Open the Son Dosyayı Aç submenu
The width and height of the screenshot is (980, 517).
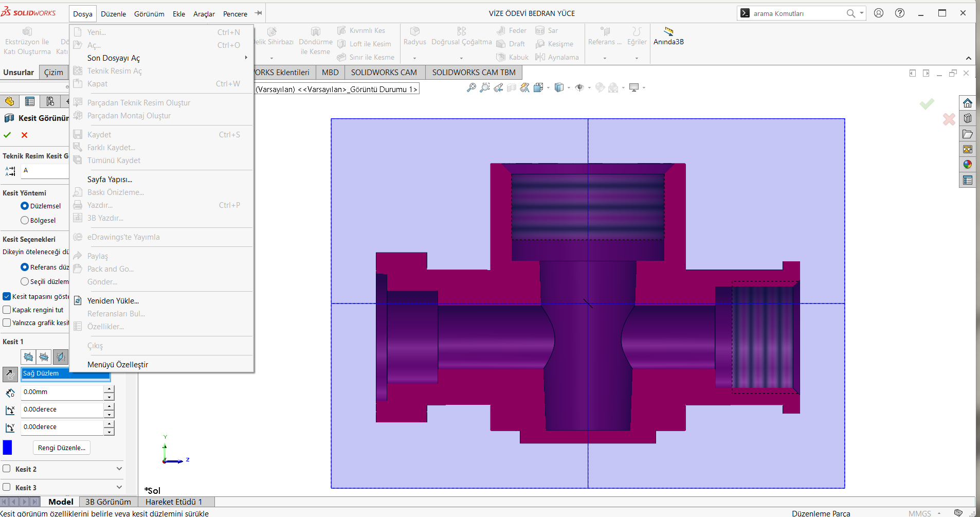113,58
